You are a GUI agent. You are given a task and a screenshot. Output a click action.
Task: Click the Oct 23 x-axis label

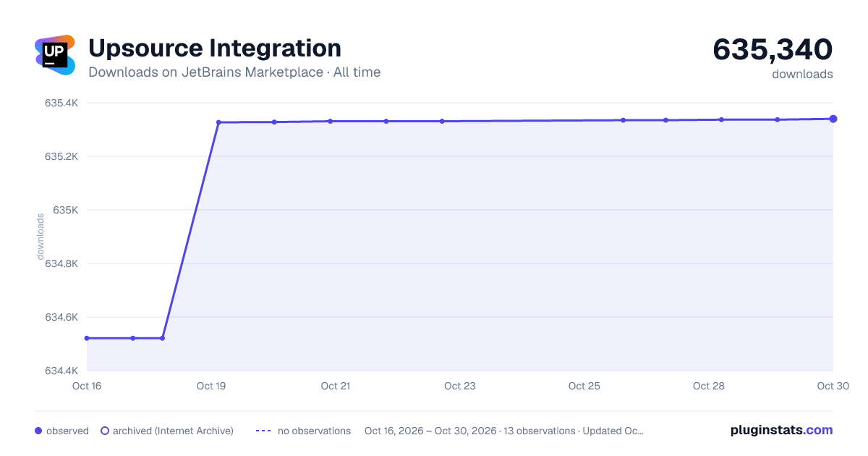point(460,386)
